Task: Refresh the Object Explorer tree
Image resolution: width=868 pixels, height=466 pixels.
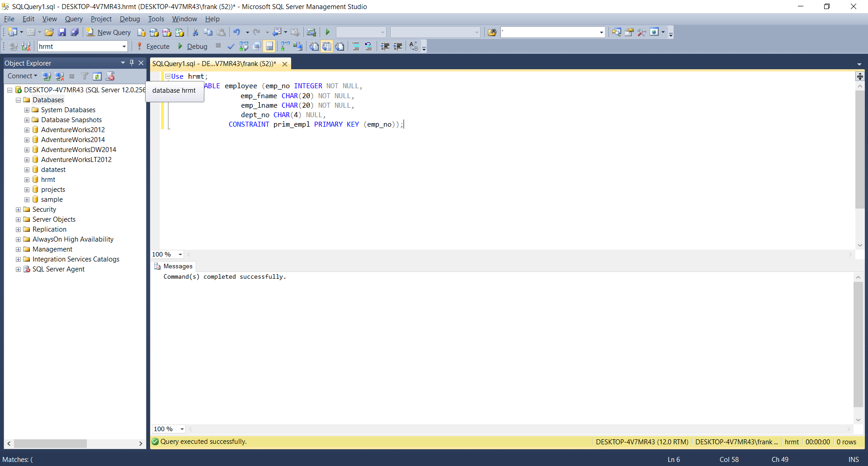Action: pyautogui.click(x=97, y=76)
